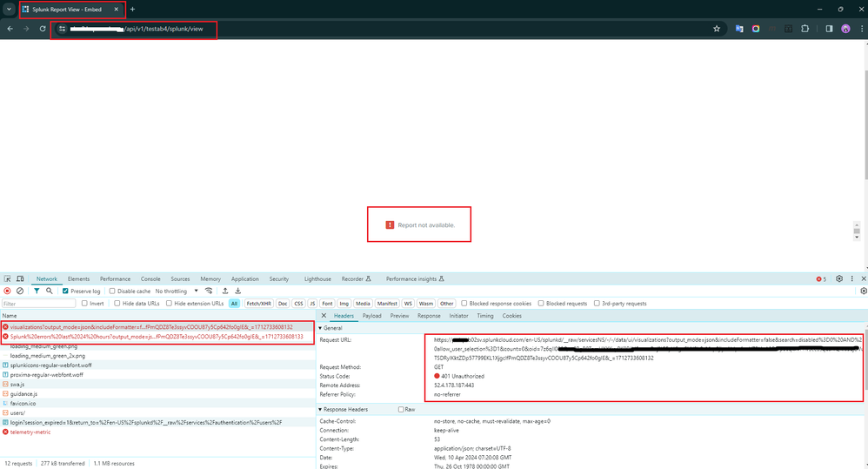Open the No throttling dropdown
This screenshot has height=469, width=868.
177,291
